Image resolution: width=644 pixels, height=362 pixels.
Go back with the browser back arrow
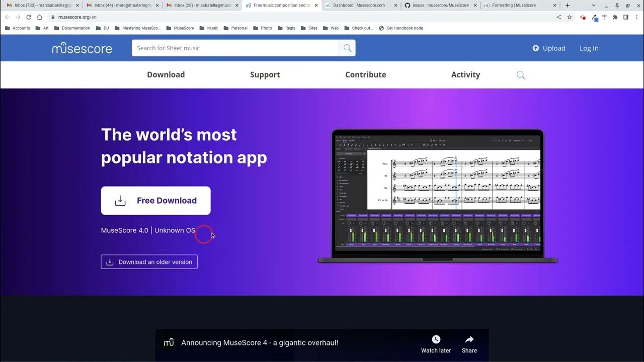(x=8, y=17)
